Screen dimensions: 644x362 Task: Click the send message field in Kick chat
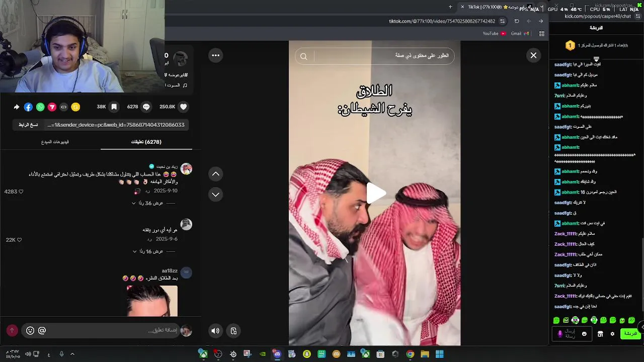pyautogui.click(x=572, y=334)
